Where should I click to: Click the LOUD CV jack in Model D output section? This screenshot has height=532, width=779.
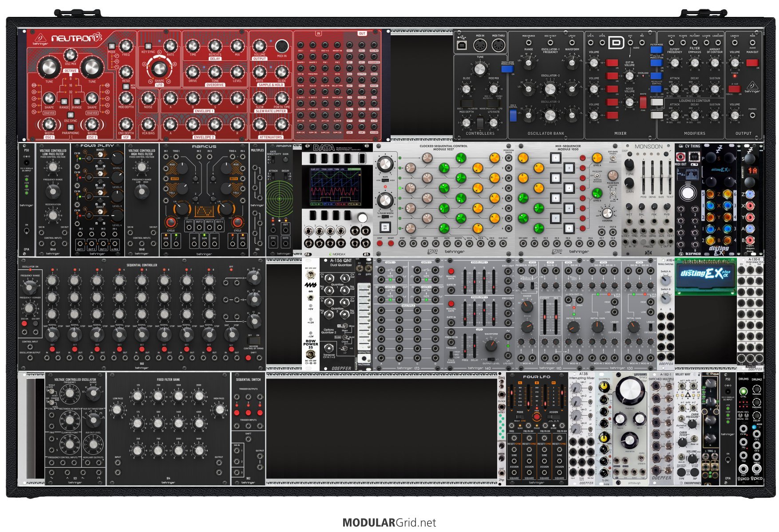point(735,43)
